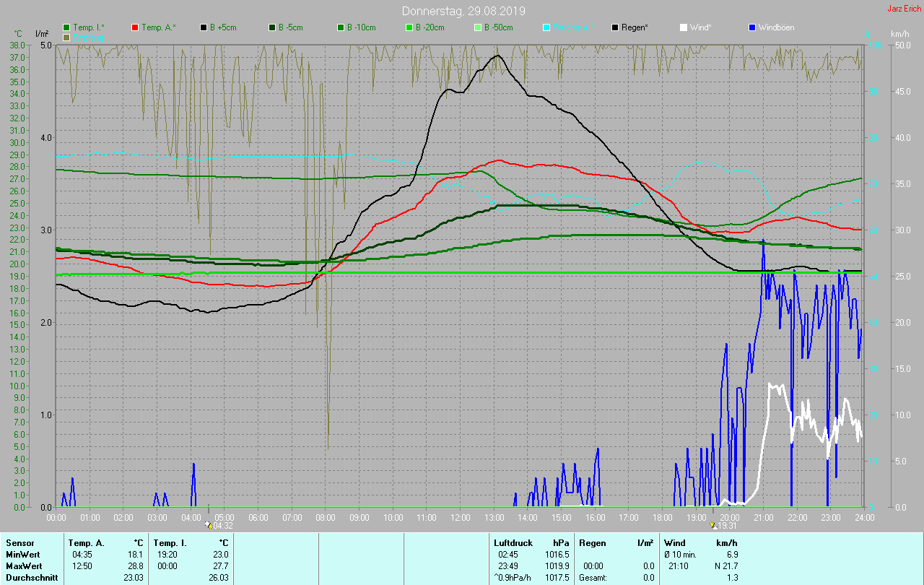Image resolution: width=924 pixels, height=585 pixels.
Task: Click the B -10cm legend swatch
Action: point(340,27)
